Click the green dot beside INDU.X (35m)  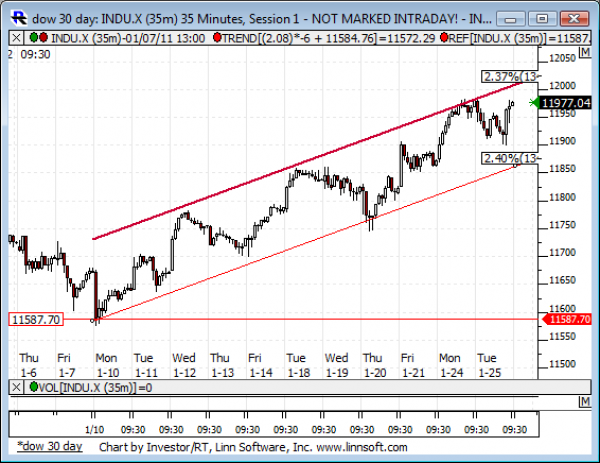click(x=34, y=37)
